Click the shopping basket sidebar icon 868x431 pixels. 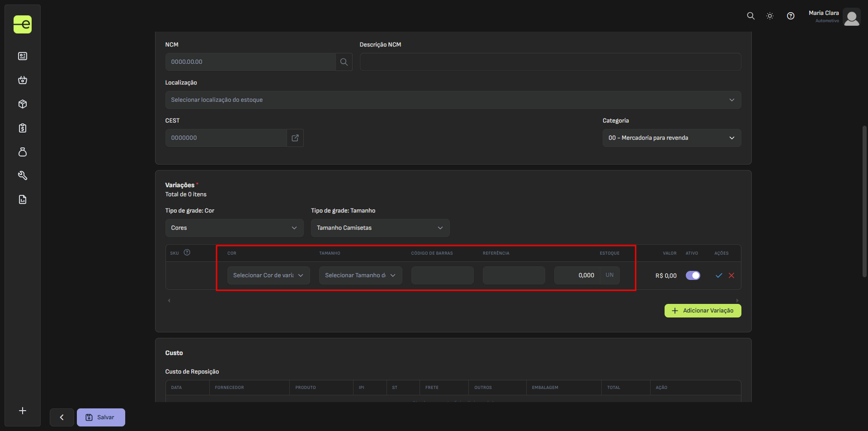pyautogui.click(x=23, y=80)
